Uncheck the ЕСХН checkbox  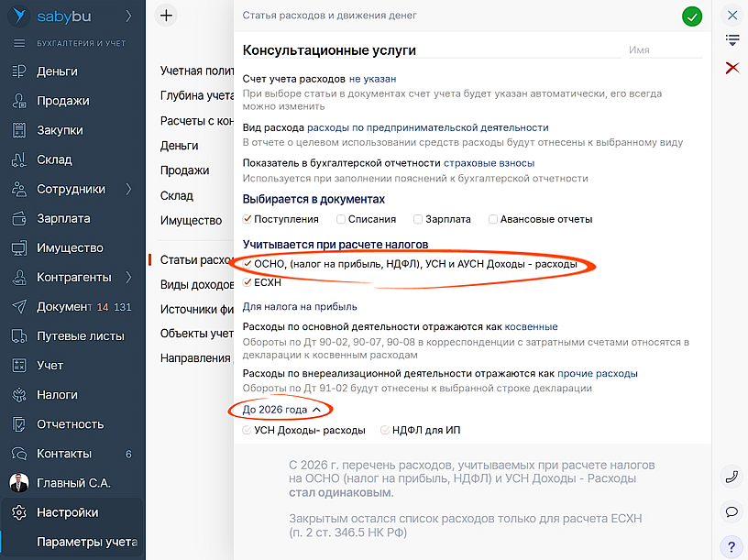click(x=247, y=282)
